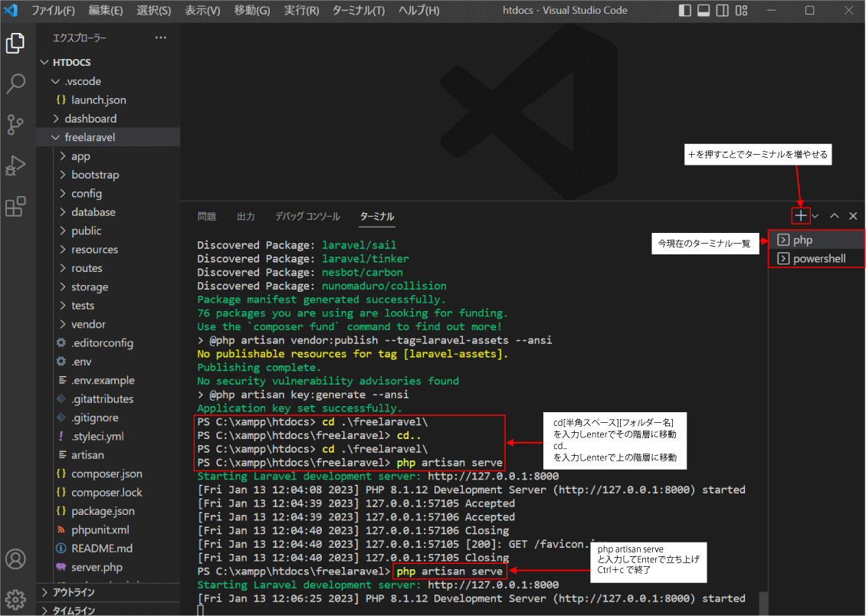Toggle the primary sidebar layout button
Screen dimensions: 866x616
(685, 11)
